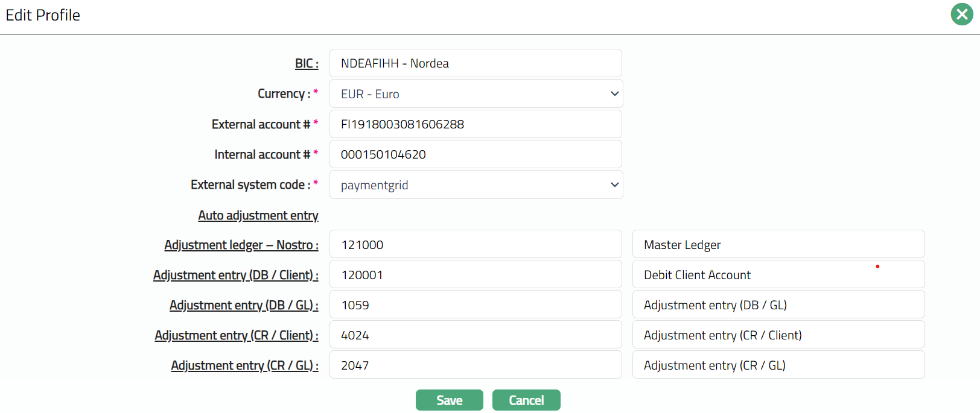Click the Adjustment entry (CR / GL) description field

click(x=778, y=365)
